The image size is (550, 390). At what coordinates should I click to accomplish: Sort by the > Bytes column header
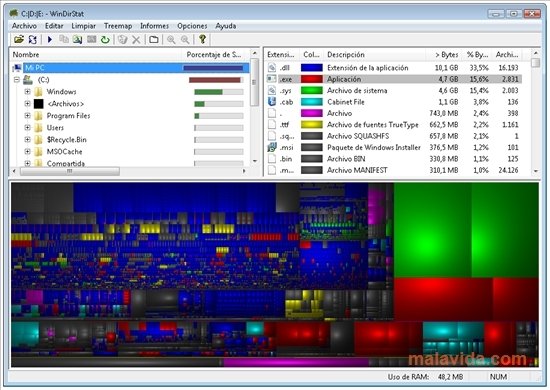tap(444, 55)
